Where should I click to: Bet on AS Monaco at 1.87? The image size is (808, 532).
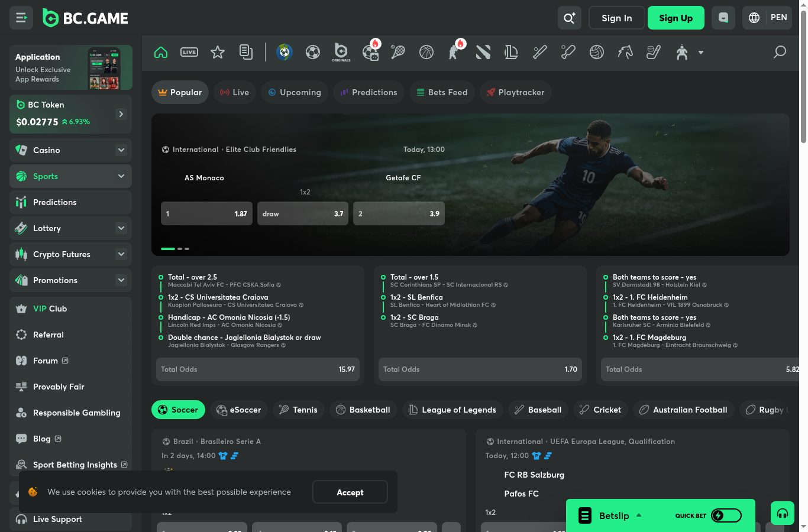click(207, 213)
